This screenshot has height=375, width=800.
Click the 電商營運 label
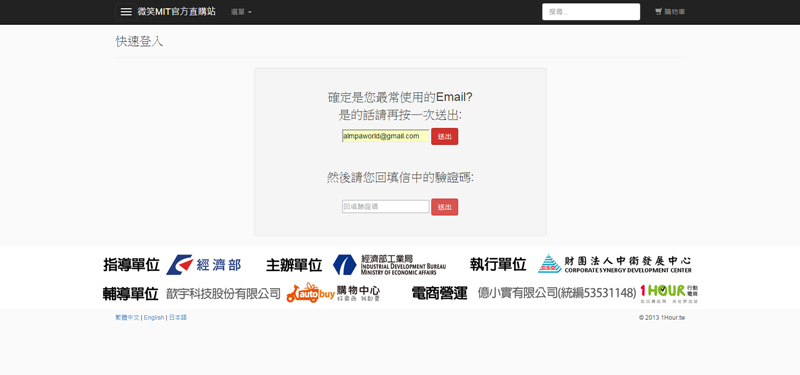pyautogui.click(x=439, y=293)
